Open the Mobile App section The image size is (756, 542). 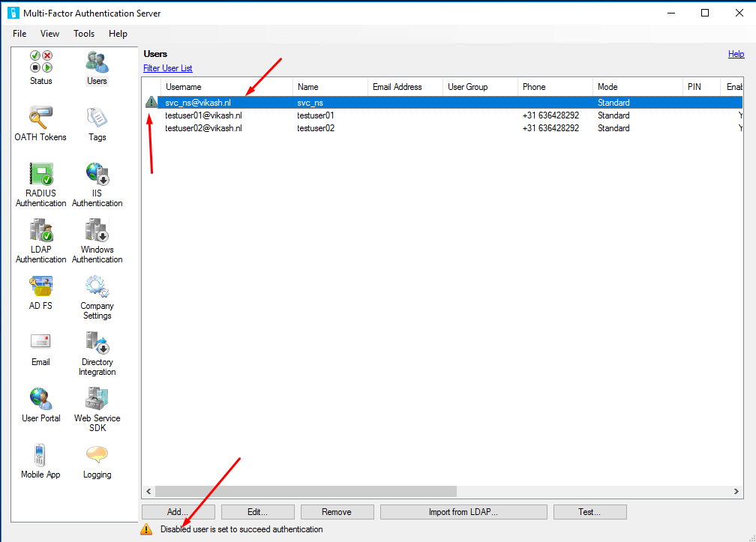coord(40,455)
